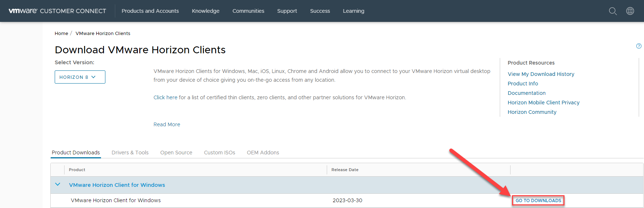644x208 pixels.
Task: Switch to Drivers & Tools tab
Action: 130,153
